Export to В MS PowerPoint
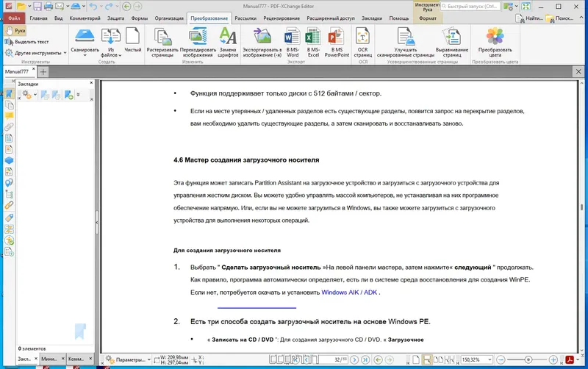The height and width of the screenshot is (369, 588). click(x=337, y=43)
